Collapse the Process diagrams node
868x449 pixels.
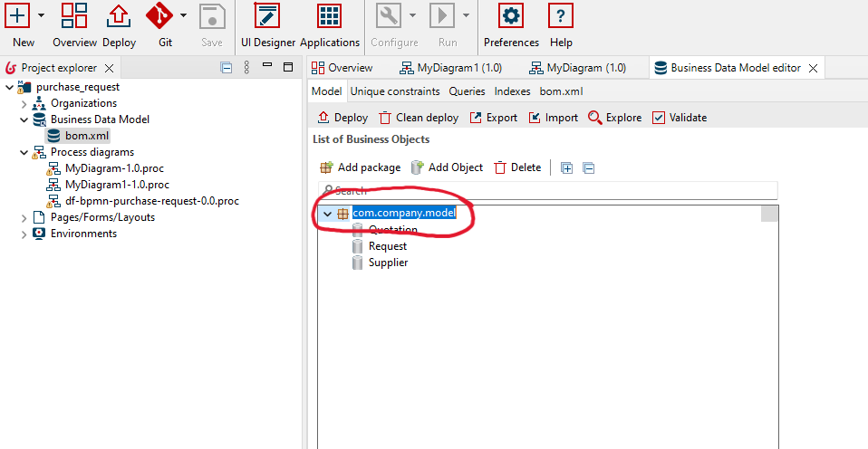click(x=24, y=152)
